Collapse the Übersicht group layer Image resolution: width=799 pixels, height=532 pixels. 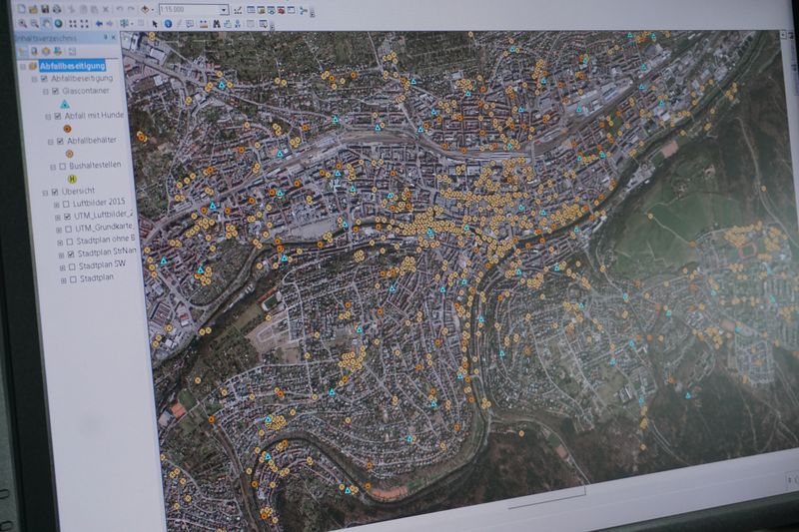click(44, 192)
